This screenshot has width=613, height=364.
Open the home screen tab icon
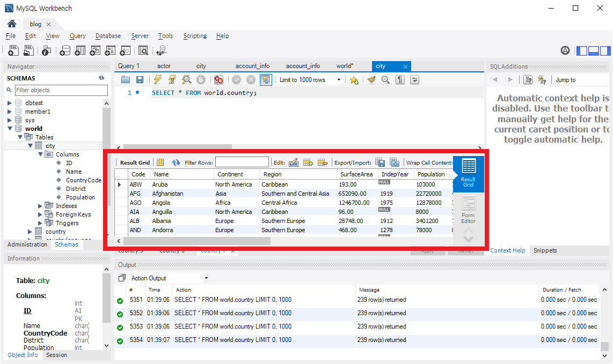click(12, 24)
